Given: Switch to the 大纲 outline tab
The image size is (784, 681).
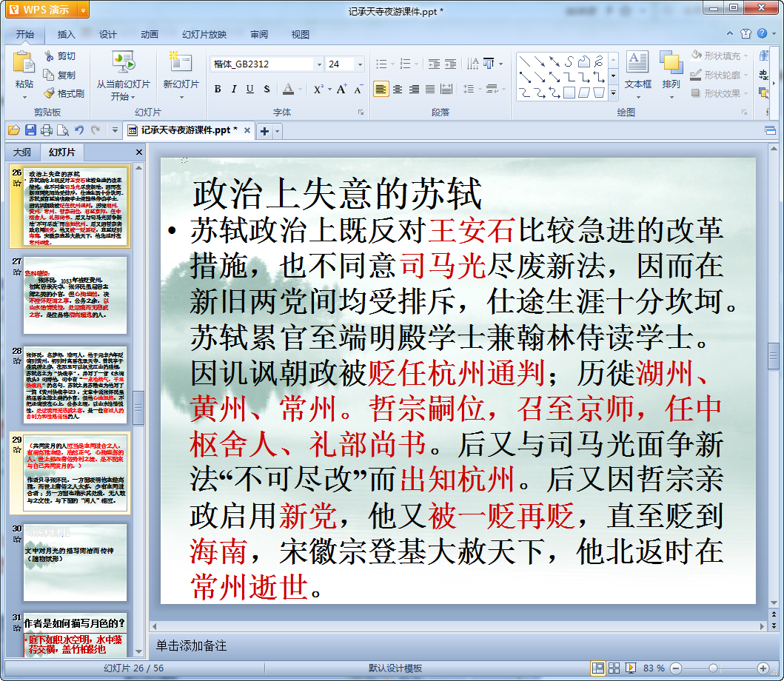Looking at the screenshot, I should (22, 152).
